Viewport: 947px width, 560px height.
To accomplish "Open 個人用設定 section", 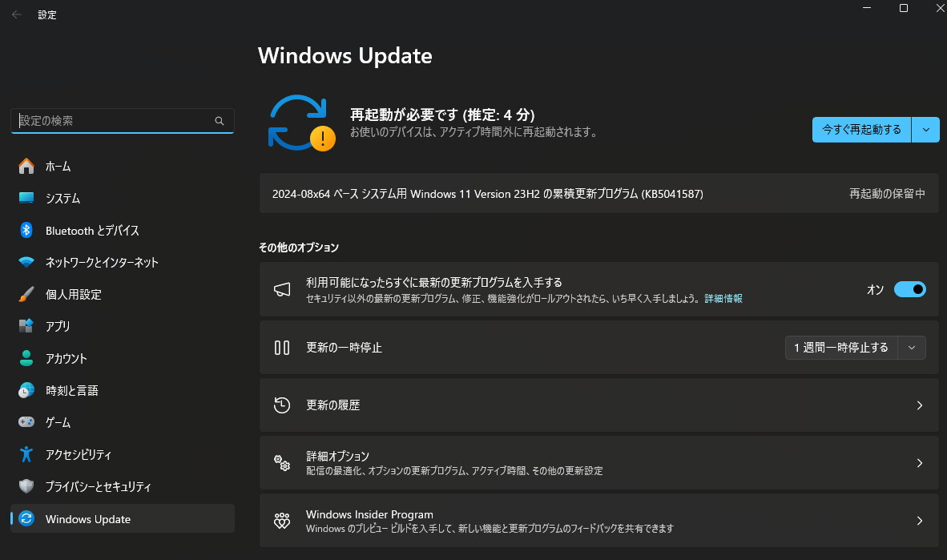I will (x=73, y=294).
